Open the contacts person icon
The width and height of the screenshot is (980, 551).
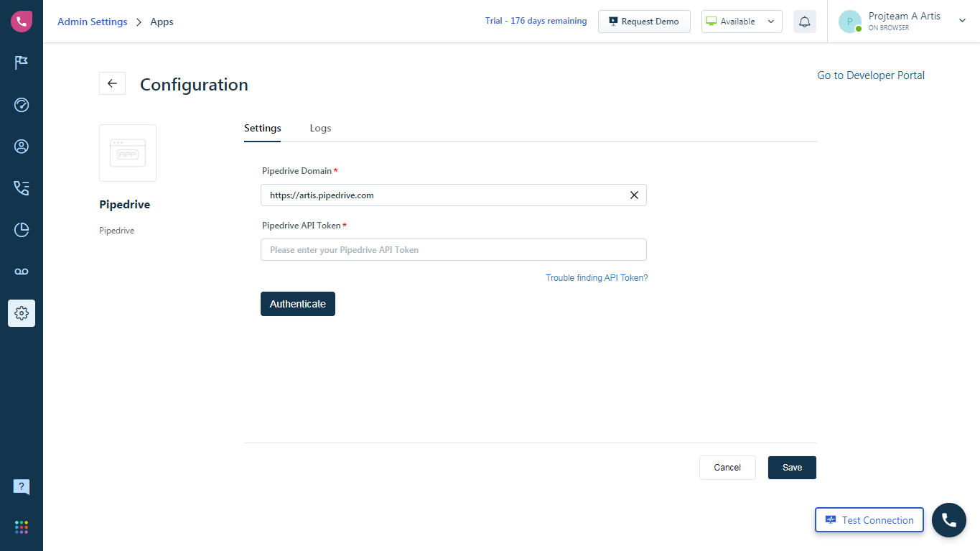coord(22,147)
